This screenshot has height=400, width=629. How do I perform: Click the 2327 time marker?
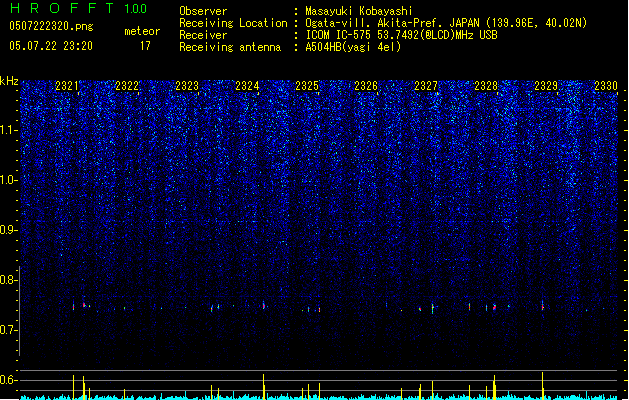pyautogui.click(x=426, y=86)
